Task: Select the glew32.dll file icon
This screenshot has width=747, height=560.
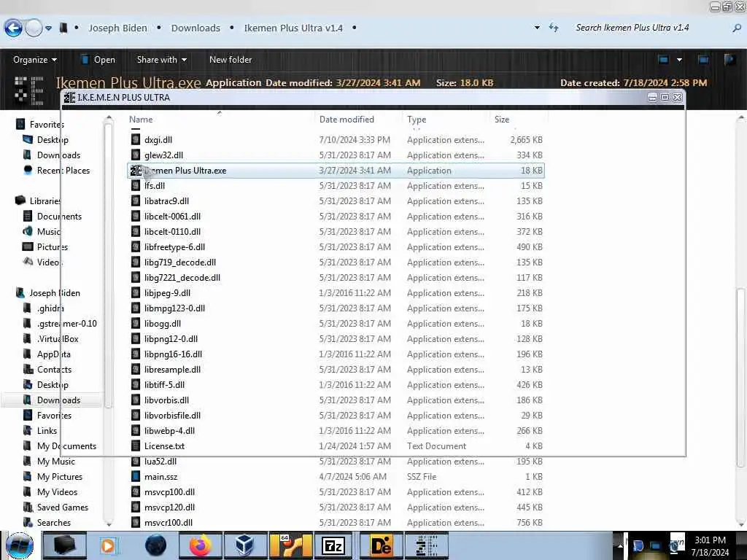Action: (136, 155)
